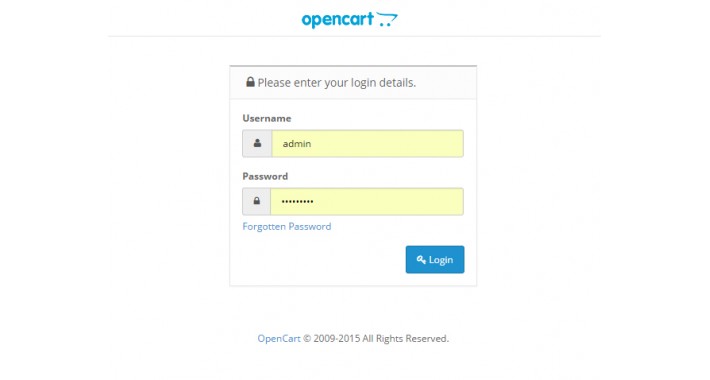Viewport: 710px width, 380px height.
Task: Click the user silhouette icon beside Username
Action: pos(257,143)
